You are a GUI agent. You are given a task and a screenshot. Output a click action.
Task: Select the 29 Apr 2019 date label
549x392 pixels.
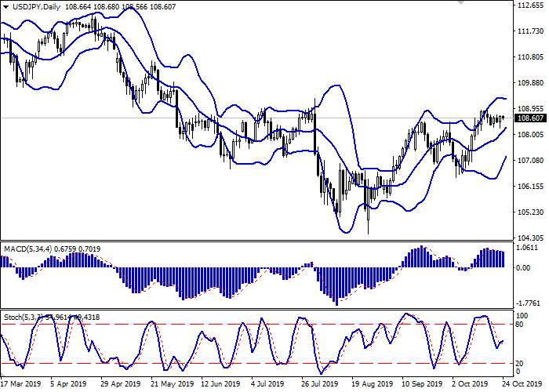118,385
